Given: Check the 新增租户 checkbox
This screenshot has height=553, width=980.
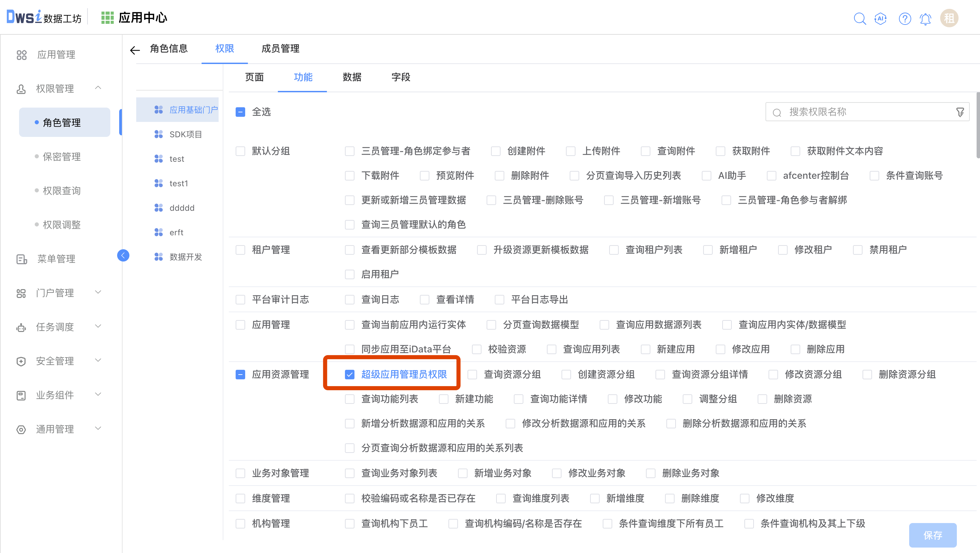Looking at the screenshot, I should [708, 250].
